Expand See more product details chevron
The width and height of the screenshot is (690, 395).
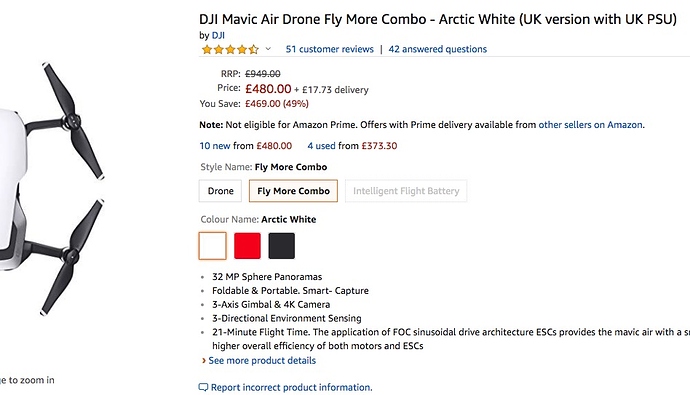coord(204,361)
